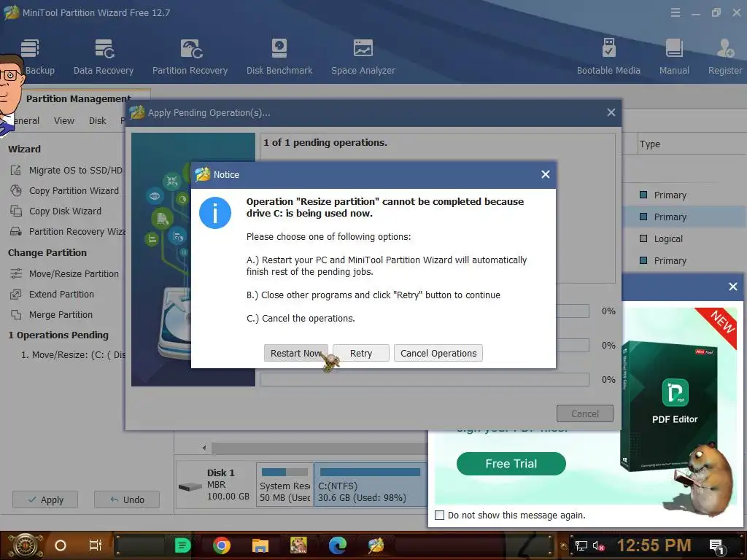Screen dimensions: 747x560
Task: Select Move/Resize Partition
Action: tap(65, 274)
